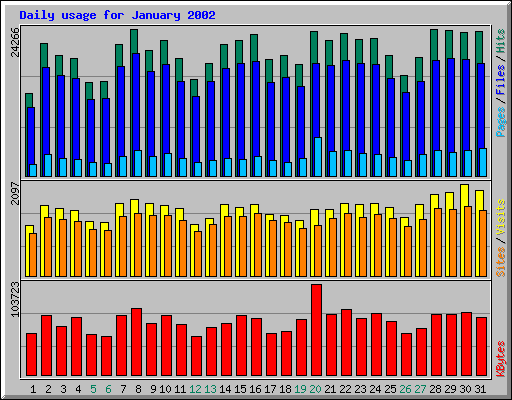Click day 12 weekend label

(x=195, y=389)
